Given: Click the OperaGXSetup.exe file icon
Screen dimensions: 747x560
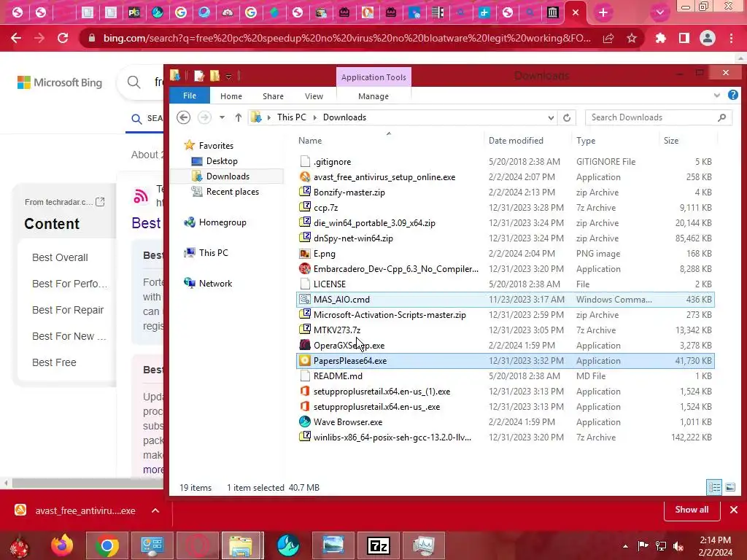Looking at the screenshot, I should click(x=305, y=345).
